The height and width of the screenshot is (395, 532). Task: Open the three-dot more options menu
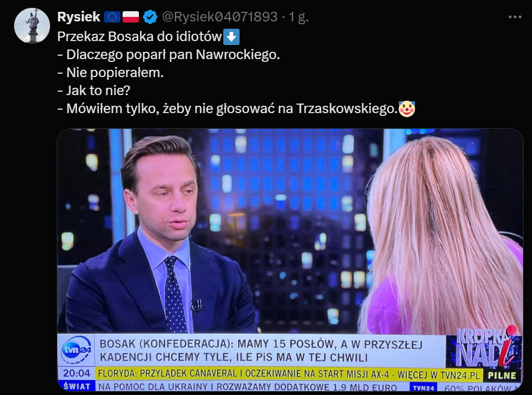click(515, 17)
